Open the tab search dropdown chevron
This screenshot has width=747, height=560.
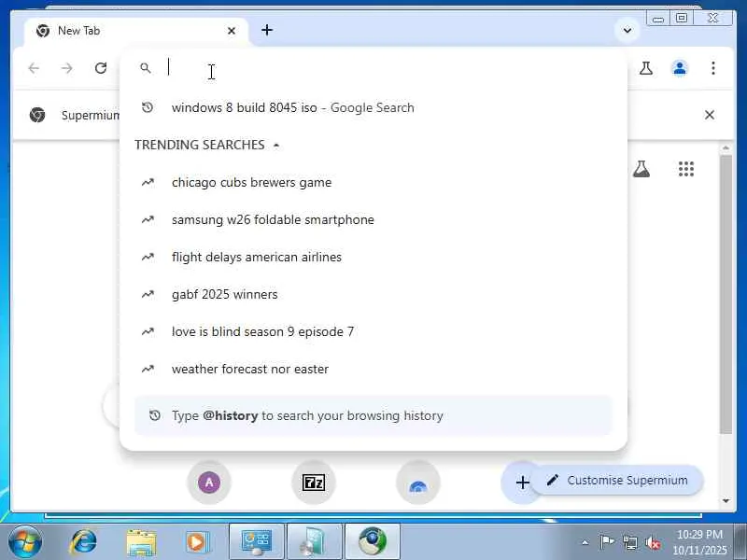[x=627, y=31]
